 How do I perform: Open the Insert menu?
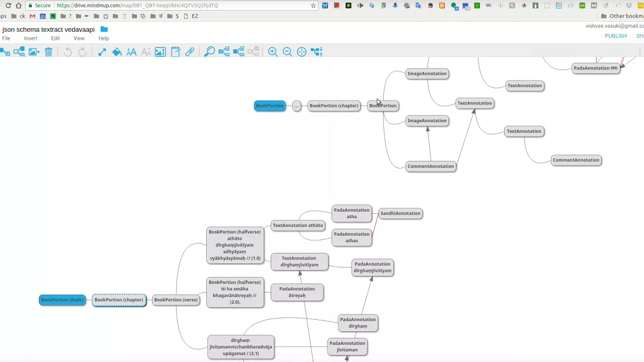31,38
